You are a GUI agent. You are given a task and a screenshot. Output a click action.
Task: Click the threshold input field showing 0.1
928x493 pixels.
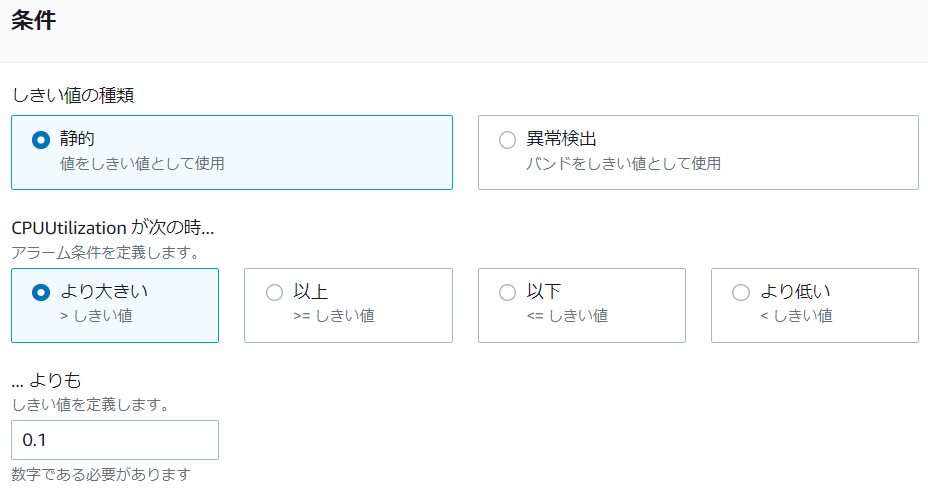pos(114,440)
